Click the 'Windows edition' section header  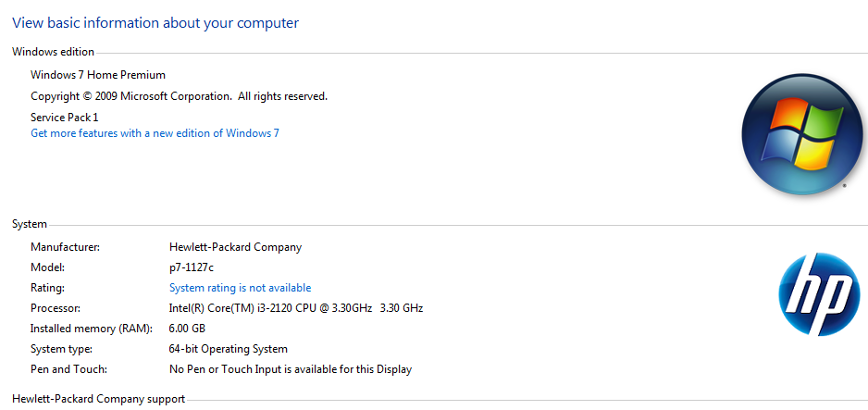[x=53, y=52]
